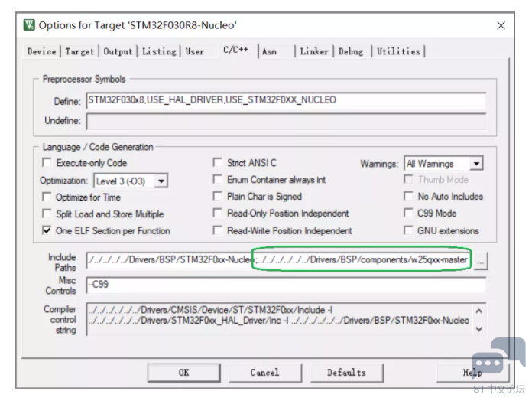532x401 pixels.
Task: Switch to the Listing tab
Action: click(159, 51)
